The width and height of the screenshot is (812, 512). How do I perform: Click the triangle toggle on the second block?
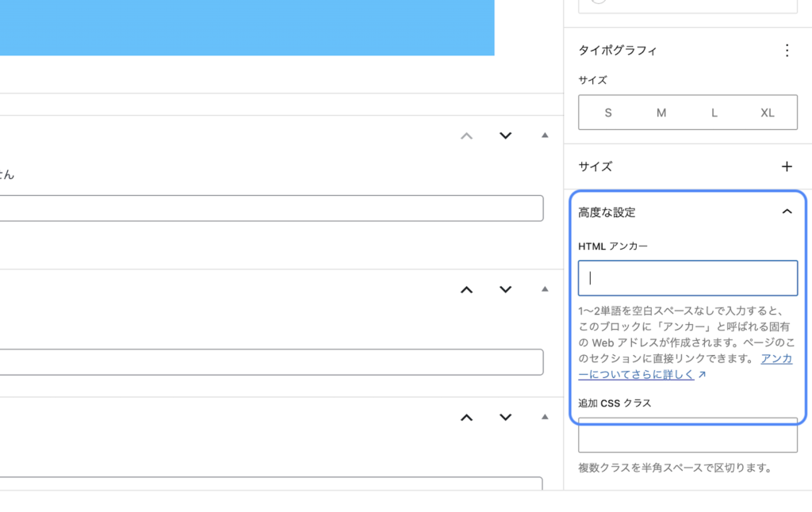tap(545, 290)
